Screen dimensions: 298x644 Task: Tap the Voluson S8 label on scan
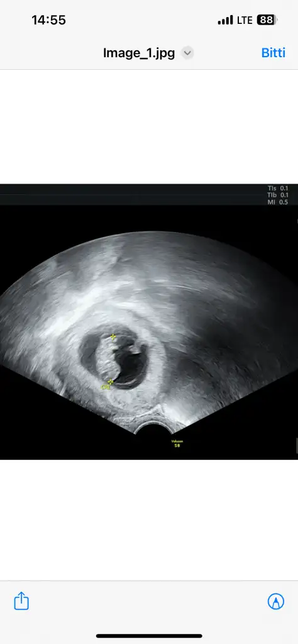tap(177, 443)
